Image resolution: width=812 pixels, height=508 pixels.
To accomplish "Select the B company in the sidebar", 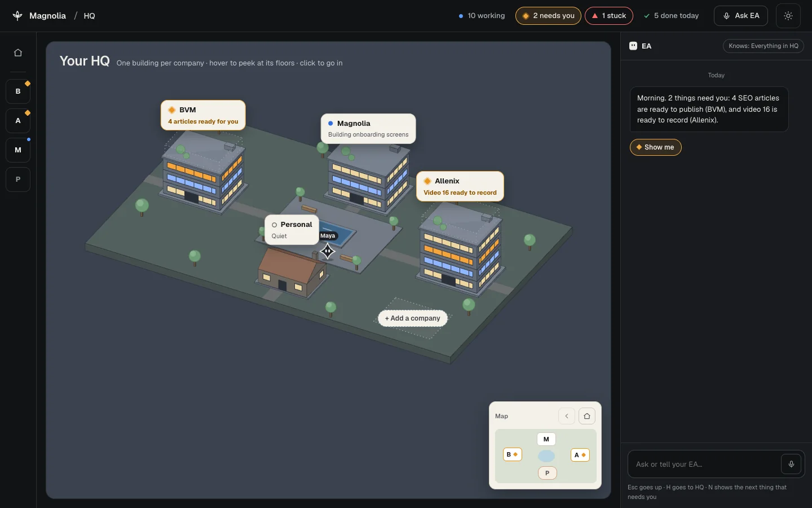I will (18, 91).
